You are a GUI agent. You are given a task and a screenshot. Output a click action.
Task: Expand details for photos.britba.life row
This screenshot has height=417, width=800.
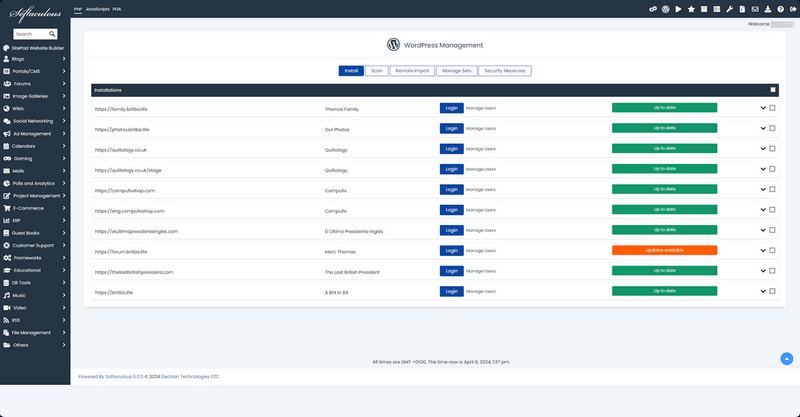pyautogui.click(x=763, y=129)
